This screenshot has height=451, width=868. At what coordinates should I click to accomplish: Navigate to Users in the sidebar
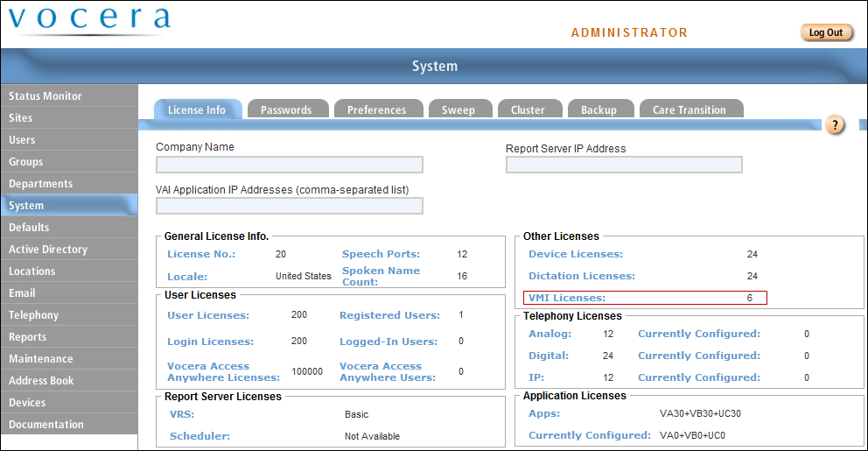(x=22, y=140)
